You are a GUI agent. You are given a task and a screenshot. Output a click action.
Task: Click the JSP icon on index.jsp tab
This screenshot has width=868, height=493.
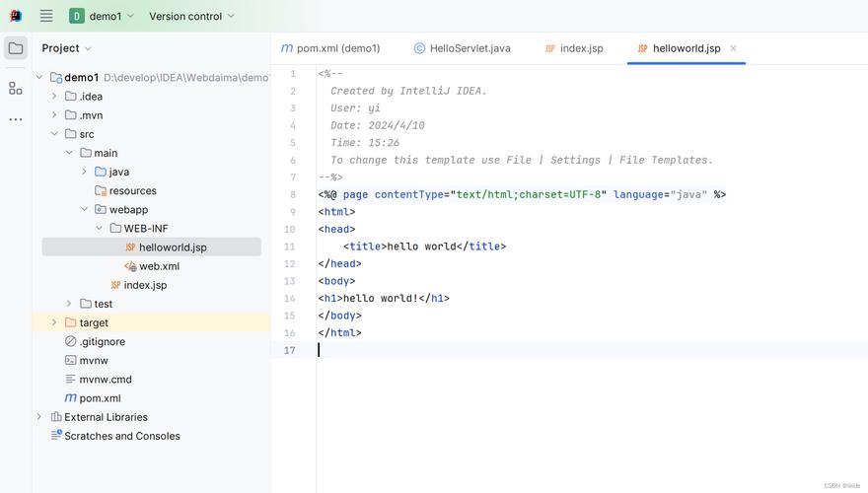coord(550,48)
